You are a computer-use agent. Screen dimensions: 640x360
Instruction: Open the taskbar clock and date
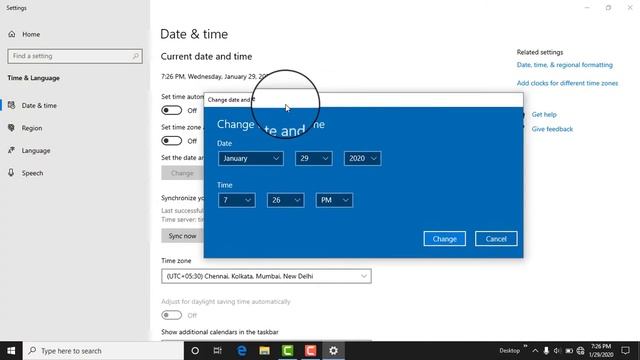[601, 351]
